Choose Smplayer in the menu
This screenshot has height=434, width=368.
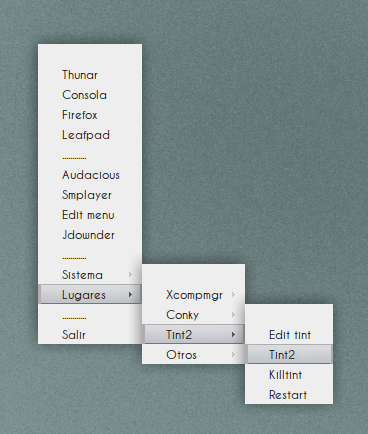tap(90, 195)
